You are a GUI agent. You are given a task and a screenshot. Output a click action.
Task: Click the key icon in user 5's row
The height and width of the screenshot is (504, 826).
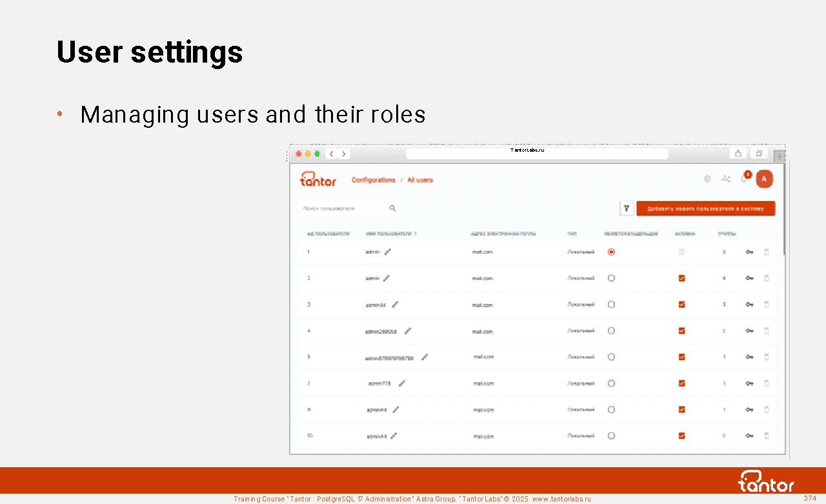749,357
